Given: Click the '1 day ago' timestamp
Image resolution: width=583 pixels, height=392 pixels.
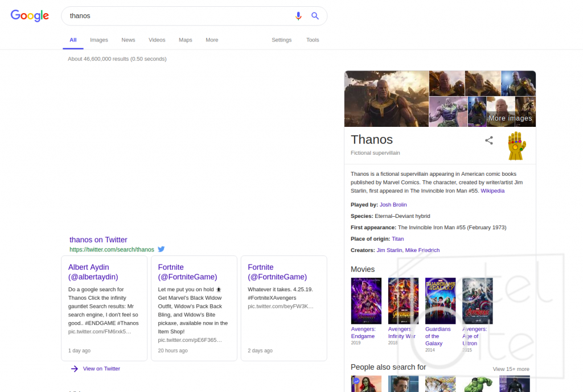Looking at the screenshot, I should pos(79,350).
